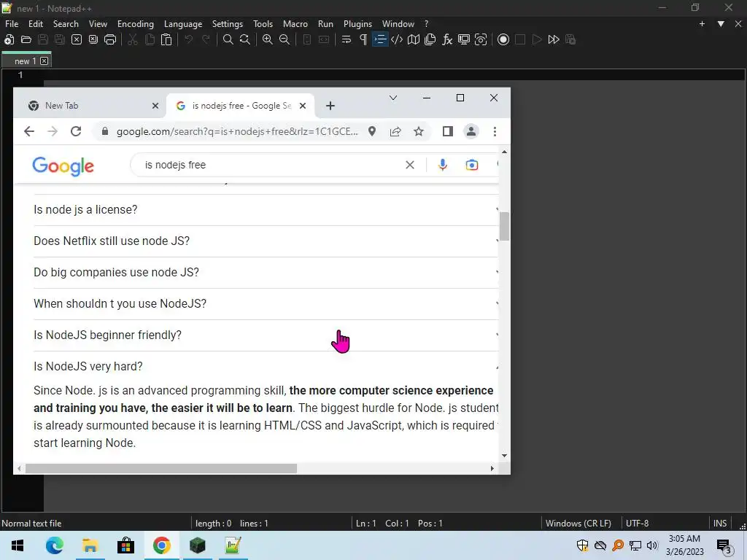Expand 'Does Netflix still use node JS?'

(x=266, y=241)
